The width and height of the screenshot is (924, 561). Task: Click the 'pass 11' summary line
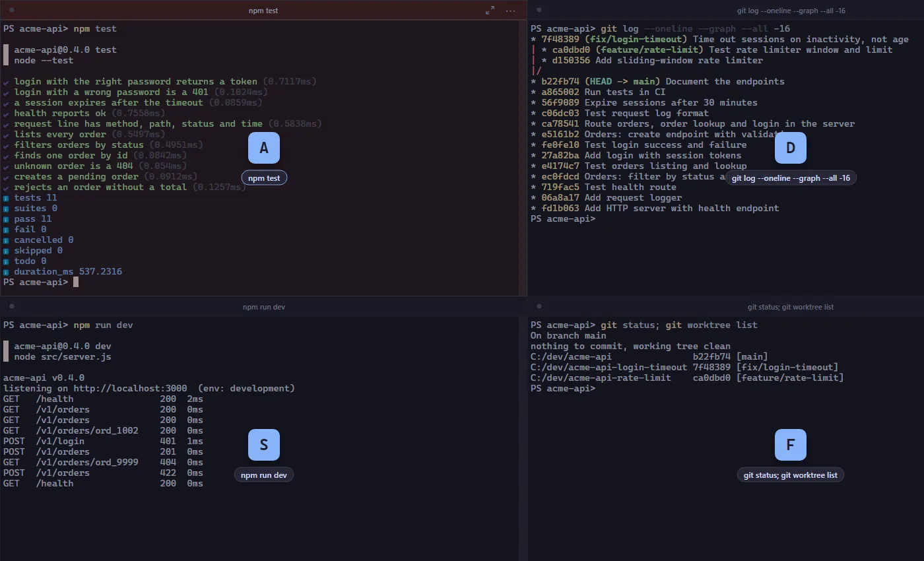33,219
